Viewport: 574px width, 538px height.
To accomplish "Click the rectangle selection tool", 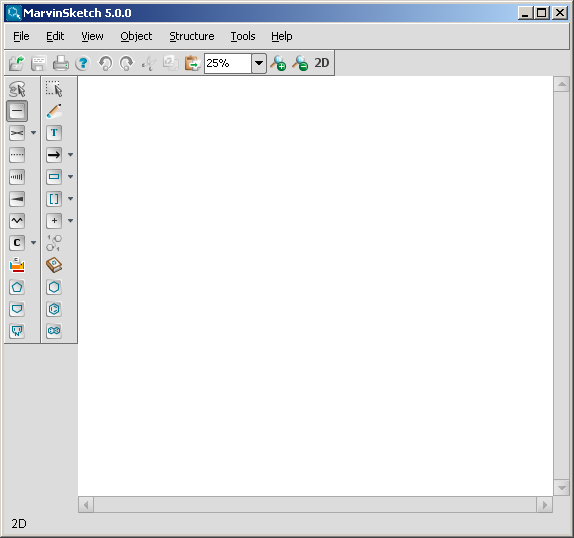I will click(x=54, y=89).
